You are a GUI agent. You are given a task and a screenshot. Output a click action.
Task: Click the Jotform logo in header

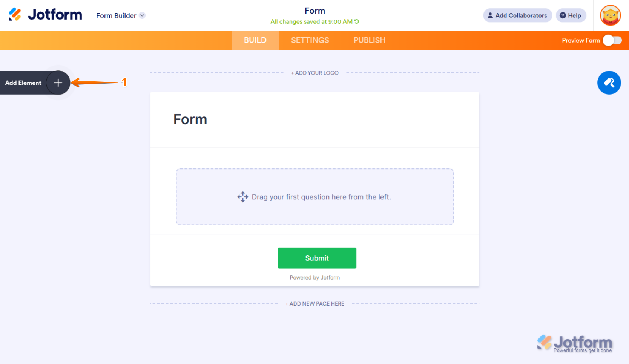(x=45, y=15)
